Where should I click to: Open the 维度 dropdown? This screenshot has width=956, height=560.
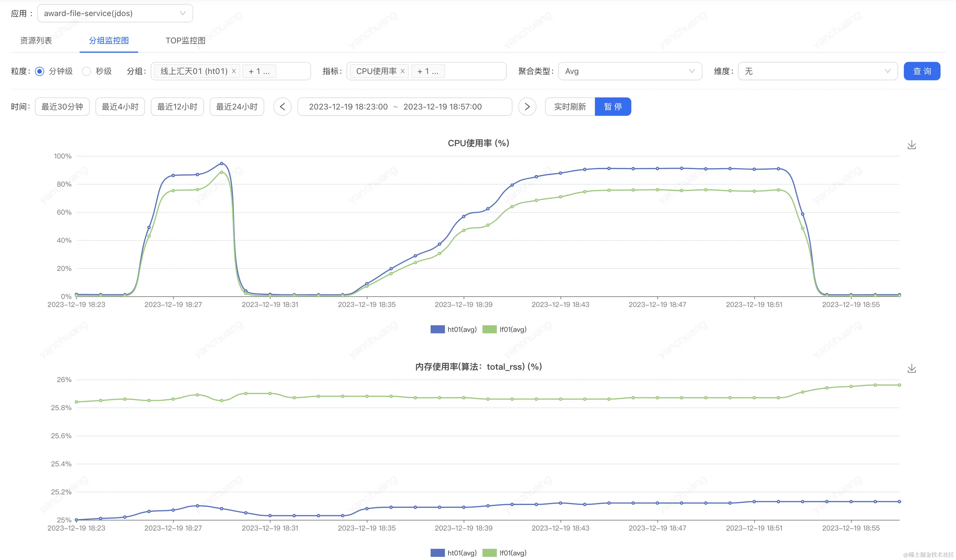(817, 71)
